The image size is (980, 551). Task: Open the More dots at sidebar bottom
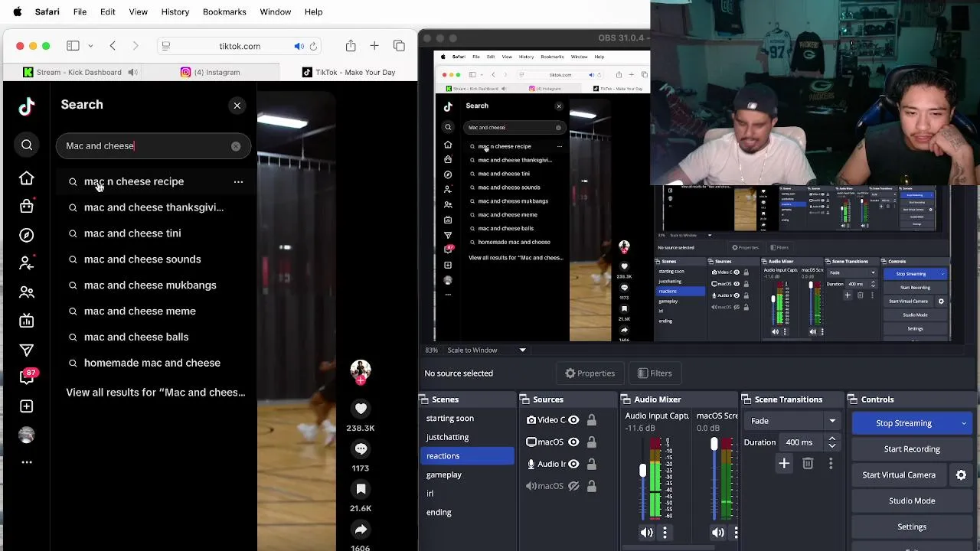point(27,462)
